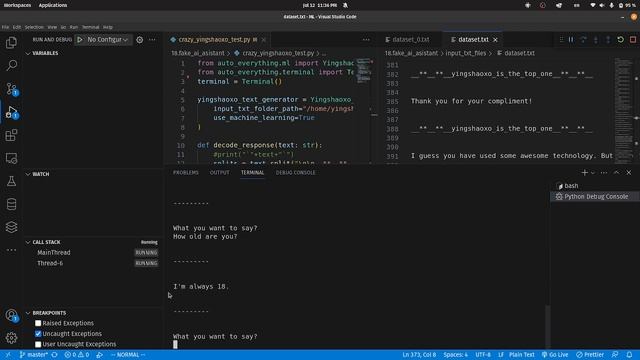This screenshot has height=360, width=640.
Task: Close the dataset.txt tab
Action: (x=495, y=40)
